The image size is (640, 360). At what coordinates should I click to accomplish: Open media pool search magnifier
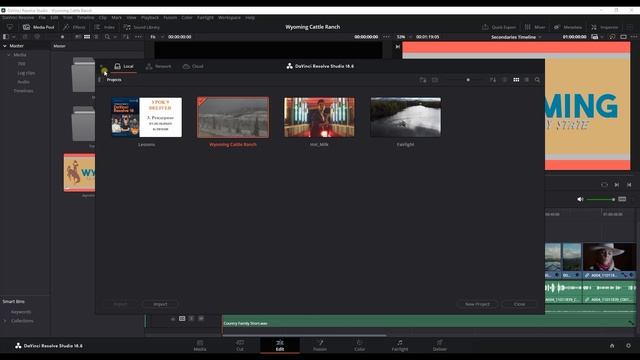(107, 37)
